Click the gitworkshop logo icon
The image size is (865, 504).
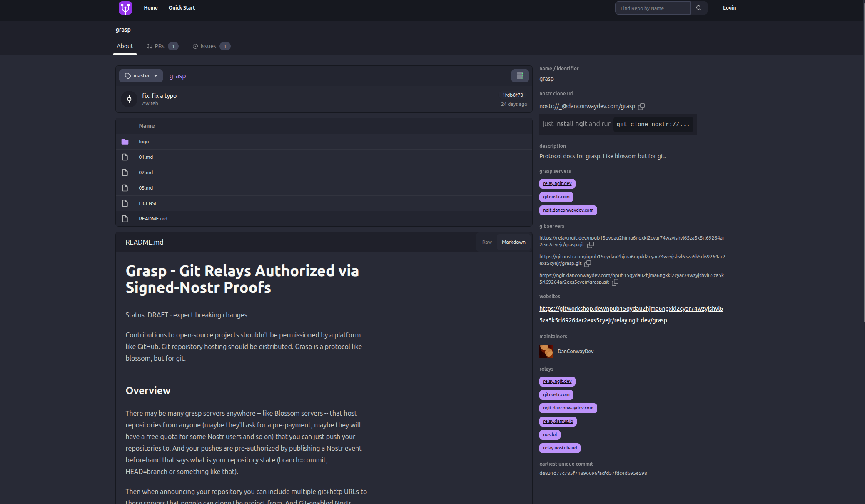125,8
